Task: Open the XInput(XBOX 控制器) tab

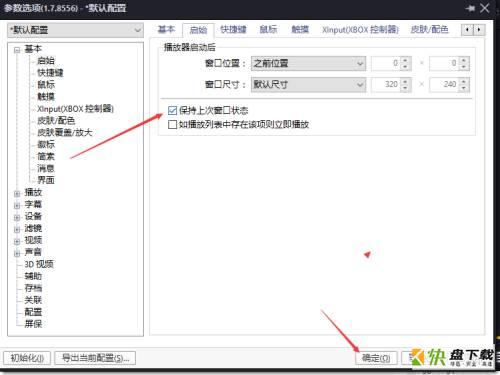Action: [x=360, y=29]
